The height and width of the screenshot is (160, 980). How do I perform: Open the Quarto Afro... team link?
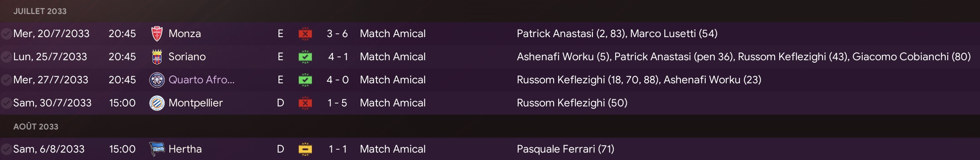(x=202, y=80)
